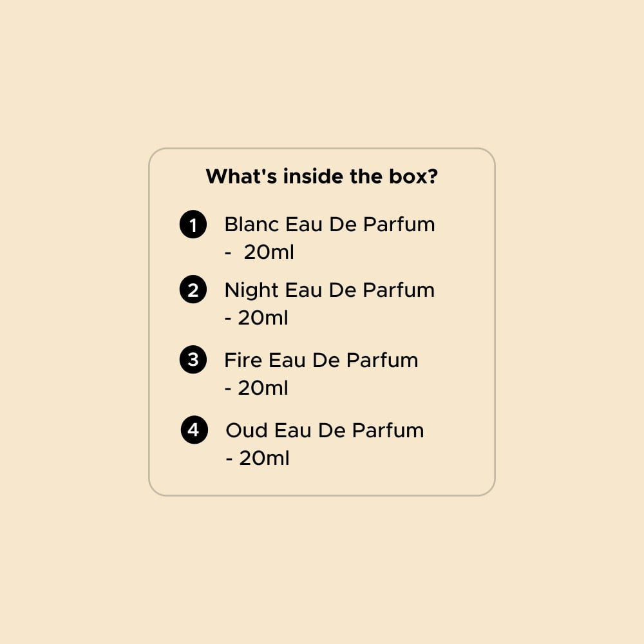Click the word 'Fire' in item three

click(x=243, y=360)
